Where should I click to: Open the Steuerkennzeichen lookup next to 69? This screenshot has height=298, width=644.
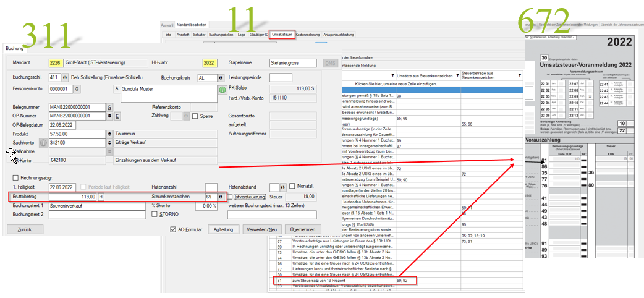click(x=221, y=197)
